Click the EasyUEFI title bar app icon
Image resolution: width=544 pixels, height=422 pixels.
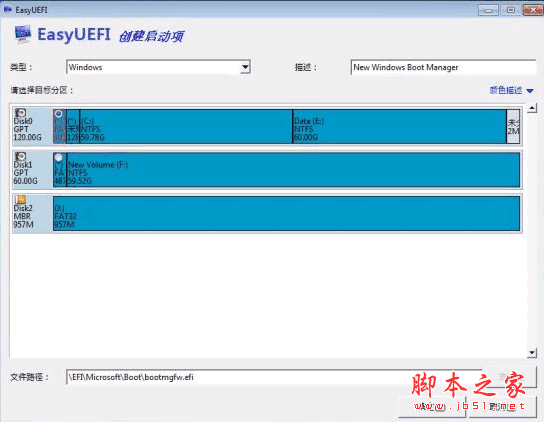[8, 10]
